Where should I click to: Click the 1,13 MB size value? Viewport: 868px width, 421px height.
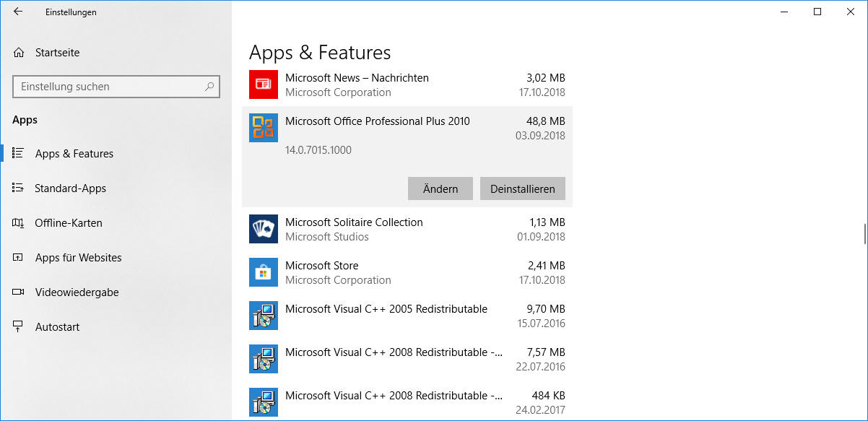(546, 222)
